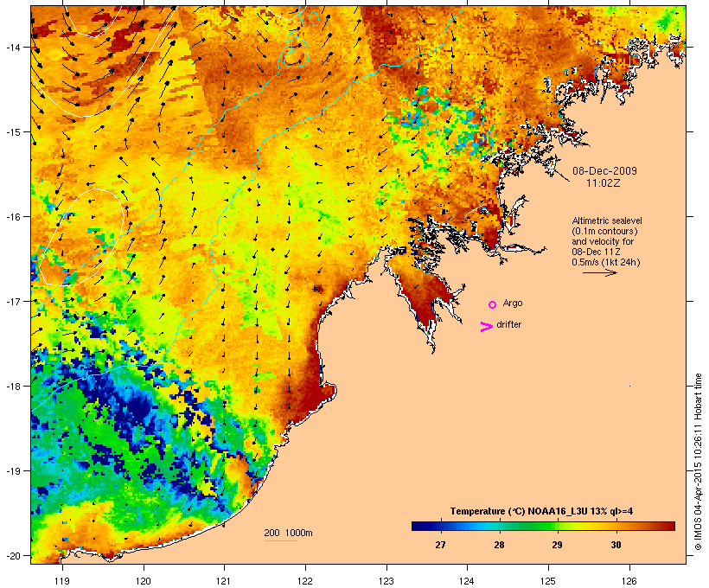The height and width of the screenshot is (588, 709).
Task: Click the 'Altimetric sealevel' caption text
Action: point(607,220)
